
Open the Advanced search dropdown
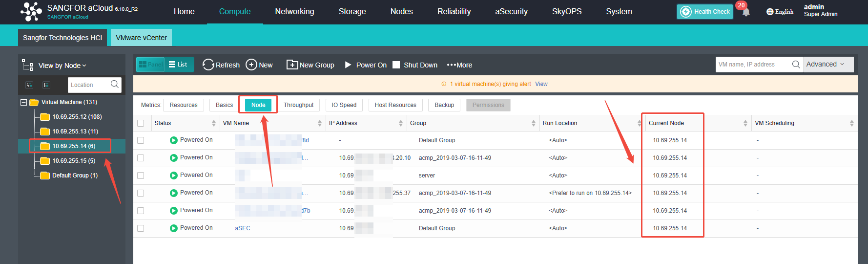(828, 65)
